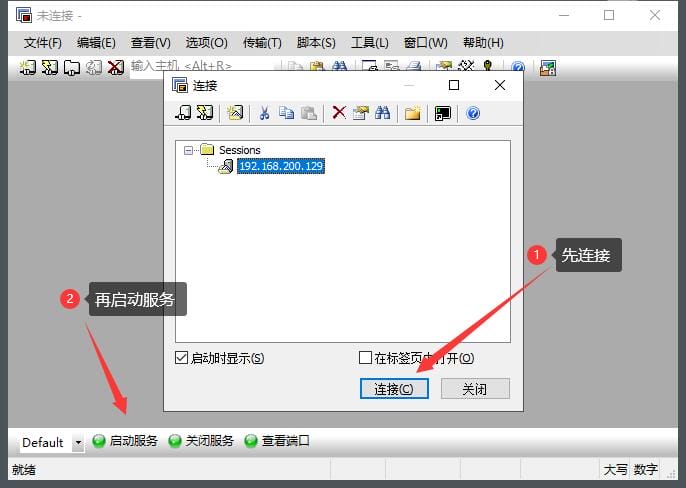Open the Default dropdown in button bar
Screen dimensions: 686x488
click(x=78, y=443)
